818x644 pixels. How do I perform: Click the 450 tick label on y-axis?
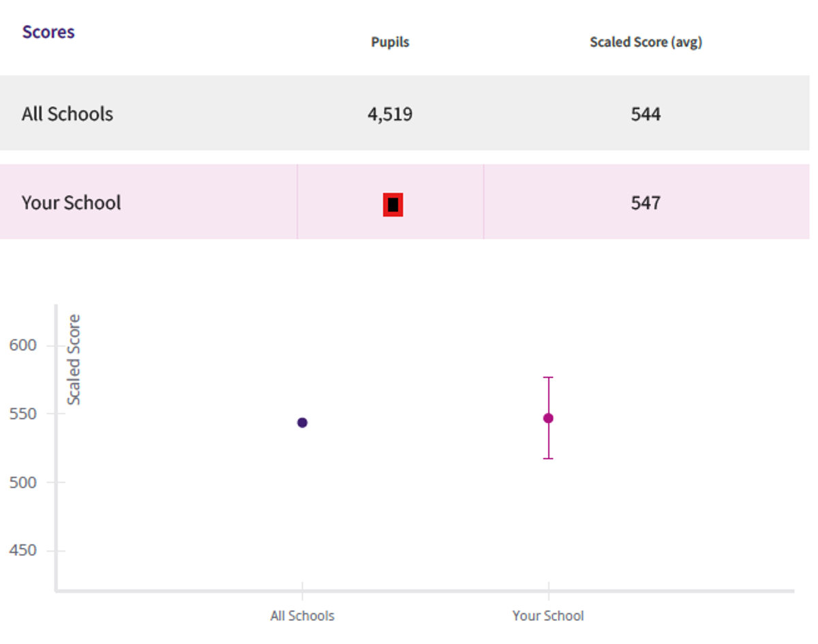pos(23,551)
